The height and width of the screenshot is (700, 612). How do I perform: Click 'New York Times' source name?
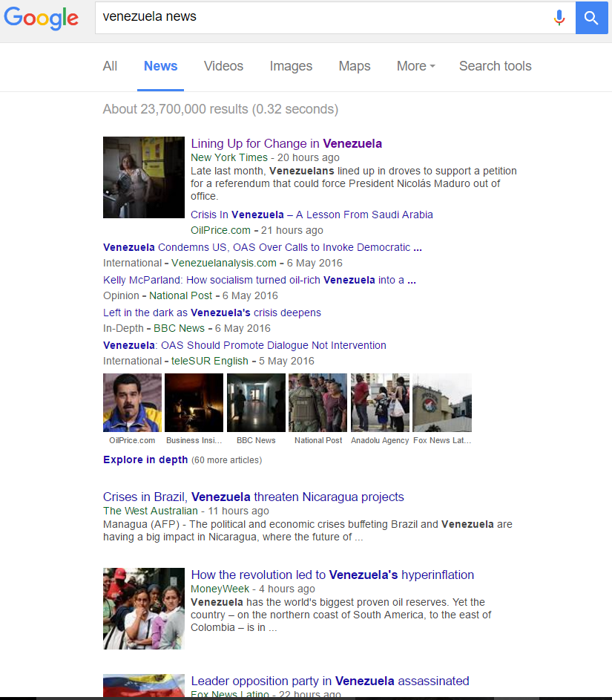229,157
